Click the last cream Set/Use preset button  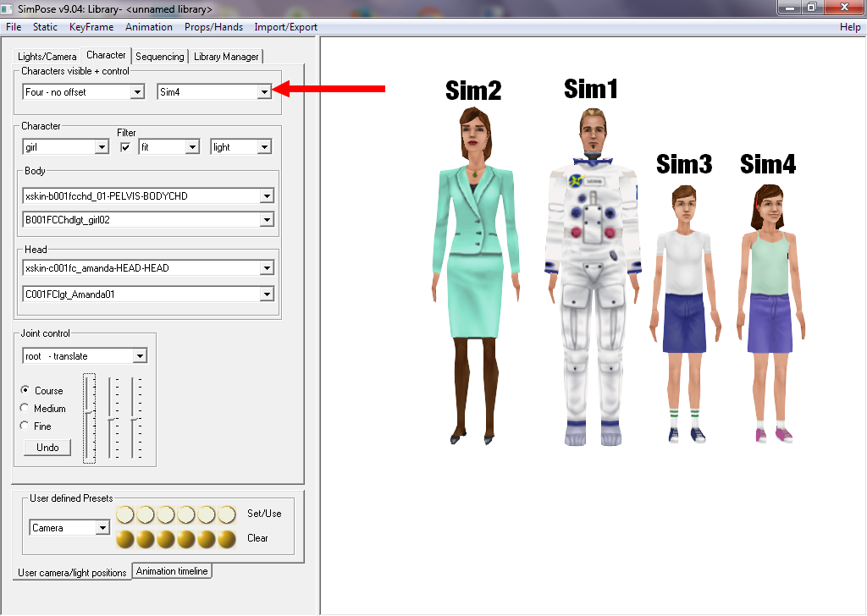tap(226, 514)
